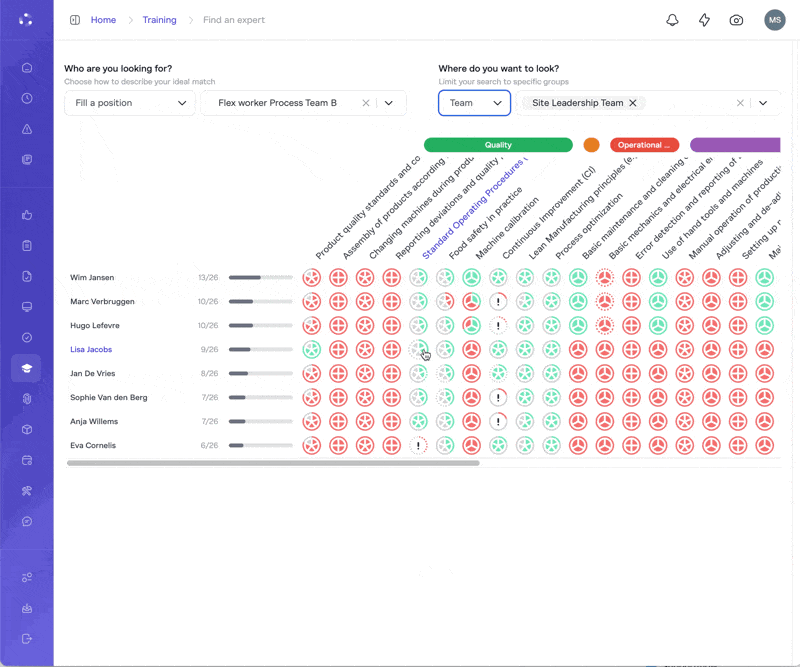Click the logout icon at sidebar bottom
This screenshot has width=800, height=667.
pos(27,638)
